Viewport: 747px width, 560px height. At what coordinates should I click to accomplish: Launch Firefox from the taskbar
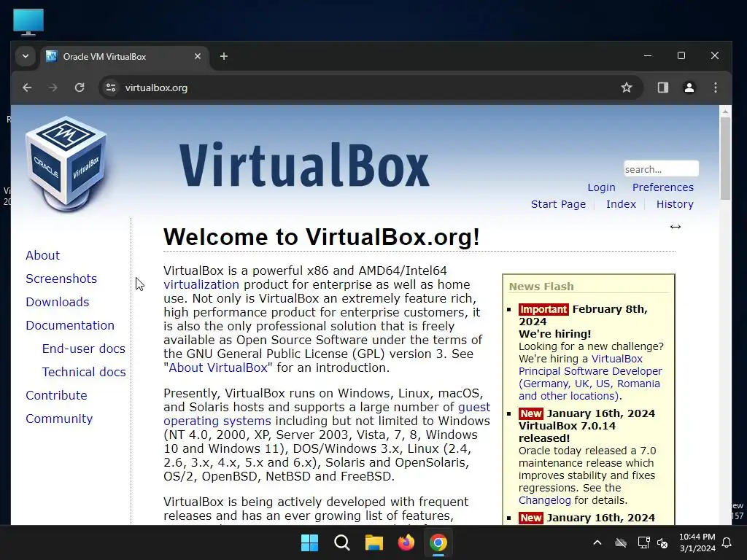pos(406,542)
